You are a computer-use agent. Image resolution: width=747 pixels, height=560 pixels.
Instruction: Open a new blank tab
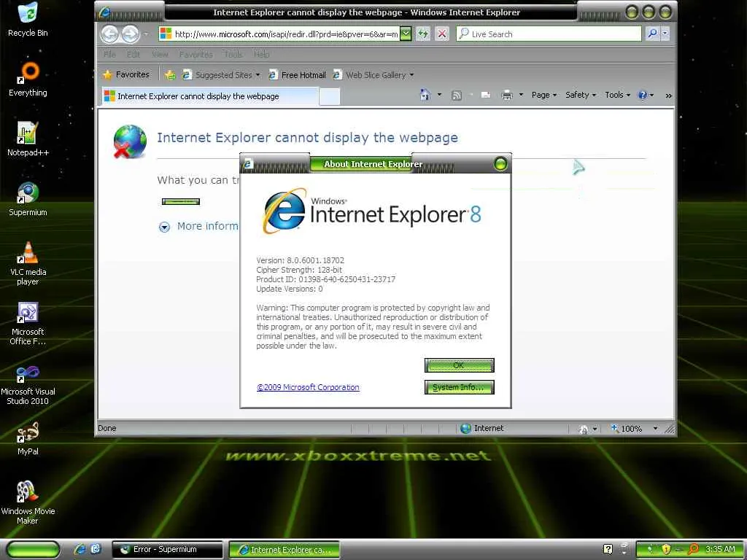[x=329, y=96]
